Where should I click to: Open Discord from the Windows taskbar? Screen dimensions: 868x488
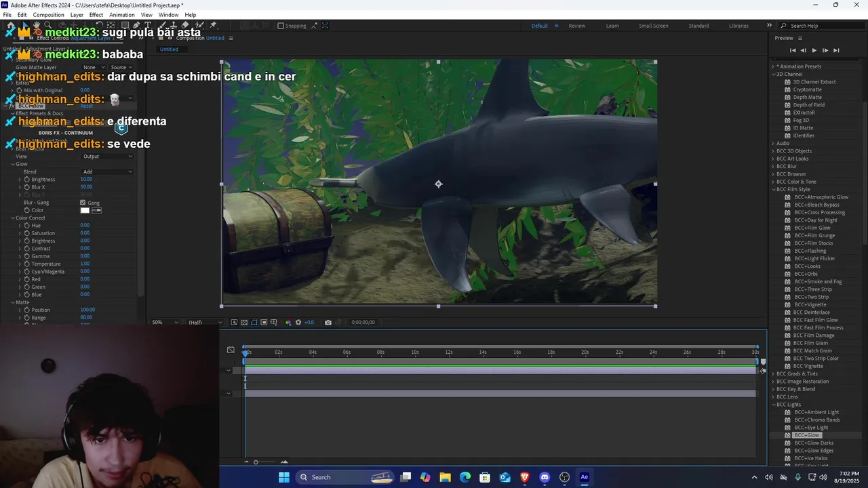(545, 477)
